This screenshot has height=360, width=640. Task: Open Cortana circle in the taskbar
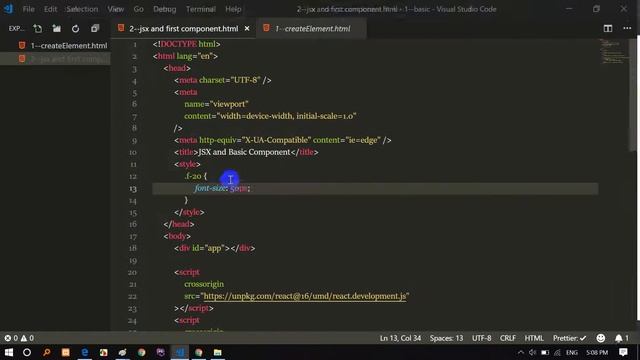27,352
